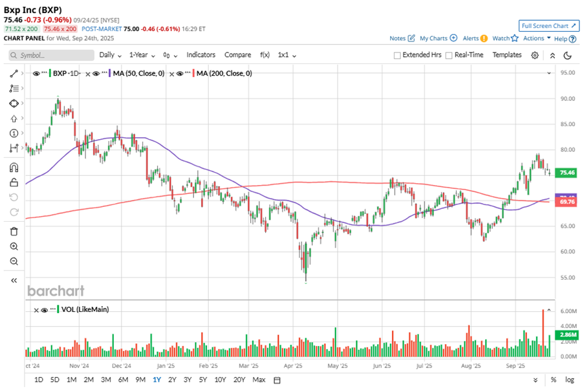This screenshot has width=584, height=392.
Task: Zoom out of the chart
Action: [13, 261]
